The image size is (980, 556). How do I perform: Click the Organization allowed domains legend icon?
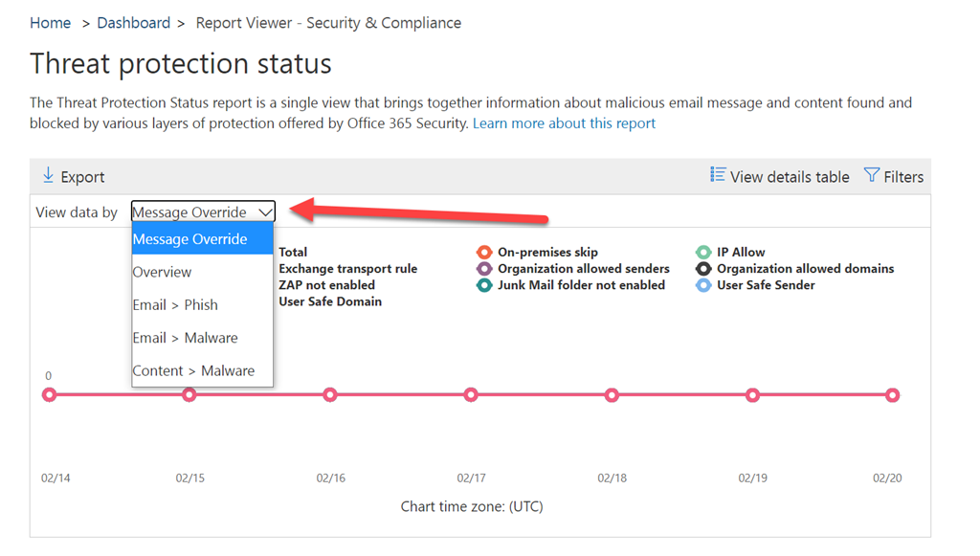[x=703, y=269]
